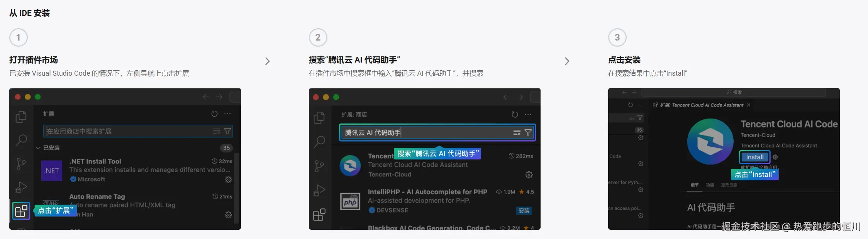Open 'IntelliPHP - AI Autocomplete for PHP' result
The height and width of the screenshot is (239, 868).
pos(427,192)
